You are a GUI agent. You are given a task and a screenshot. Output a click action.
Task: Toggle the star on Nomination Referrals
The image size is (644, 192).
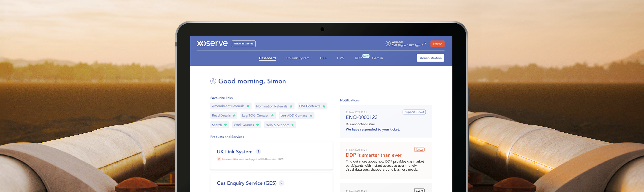click(291, 106)
